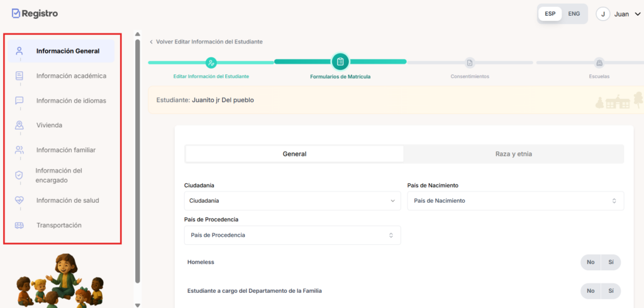Click the Información del encargado shield icon
Screen dimensions: 644x308
[19, 175]
